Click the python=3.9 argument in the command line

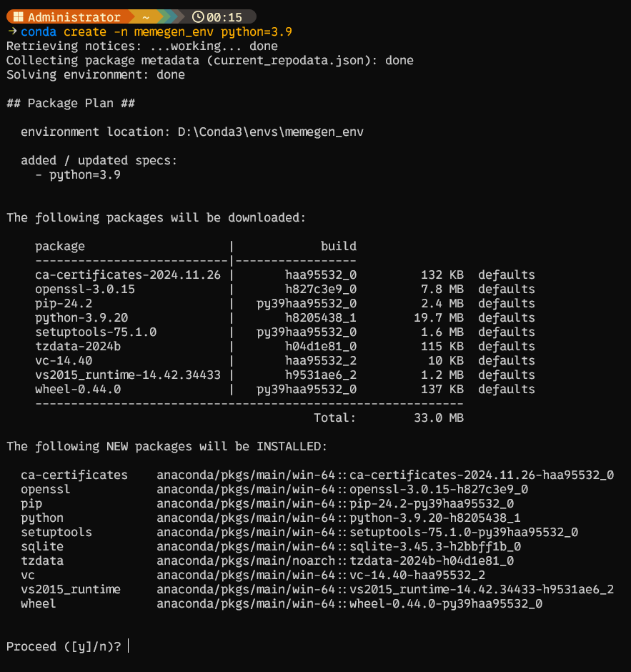[x=257, y=32]
